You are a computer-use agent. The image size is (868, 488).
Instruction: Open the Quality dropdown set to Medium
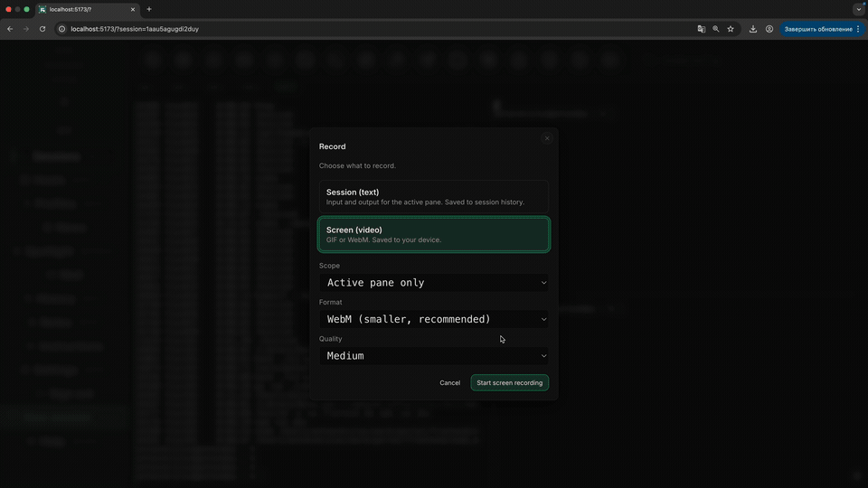pyautogui.click(x=433, y=356)
